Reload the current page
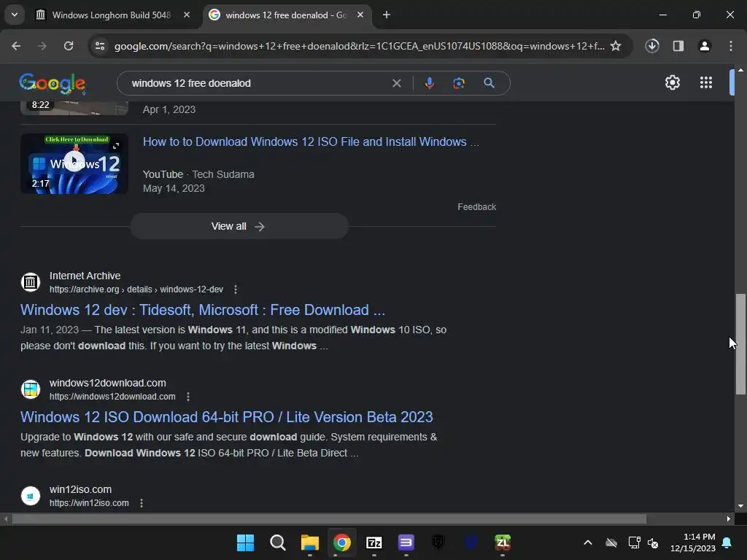Image resolution: width=747 pixels, height=560 pixels. (x=69, y=46)
